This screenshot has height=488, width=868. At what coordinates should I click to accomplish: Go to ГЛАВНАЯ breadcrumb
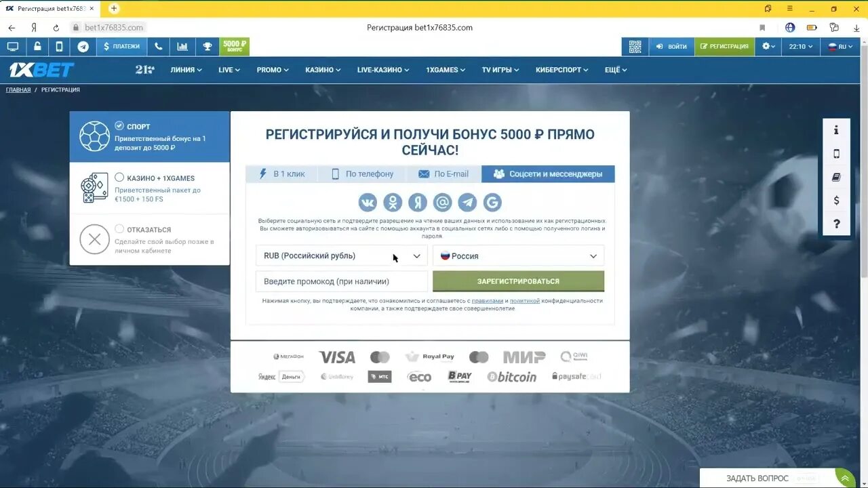click(18, 89)
